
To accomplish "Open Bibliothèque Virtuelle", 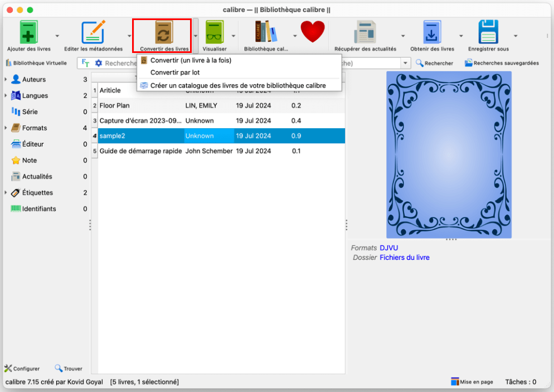I will click(36, 63).
